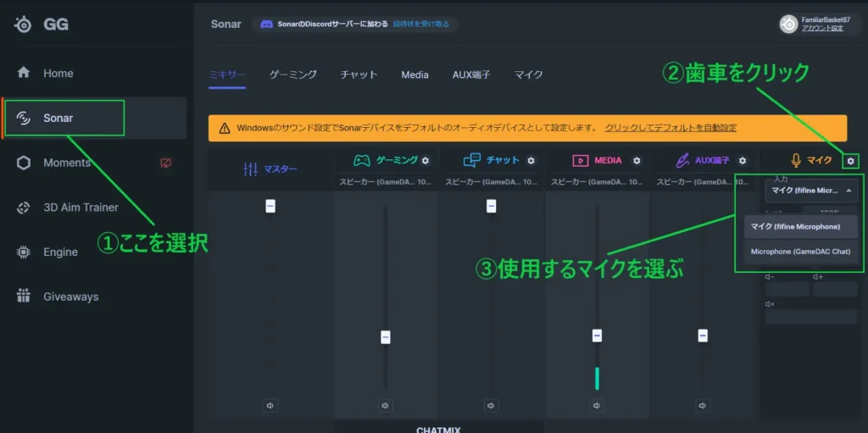Open ゲーミング channel gear settings
The height and width of the screenshot is (433, 868).
(426, 161)
